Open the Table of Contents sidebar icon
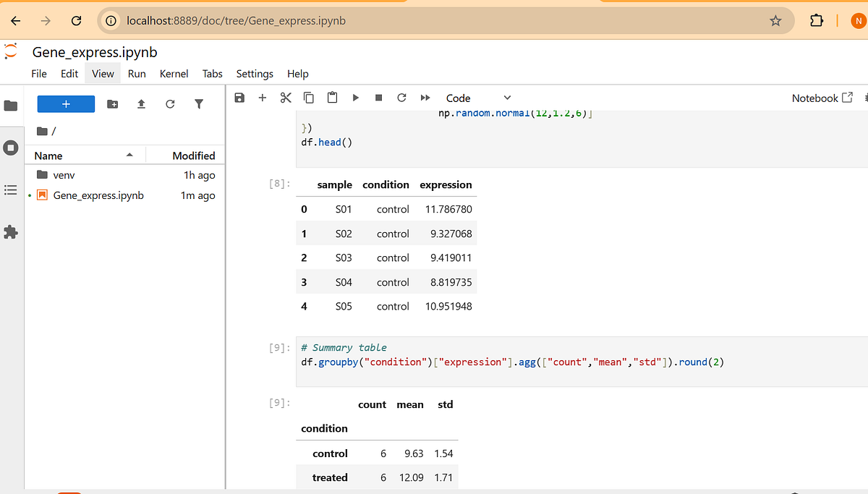The image size is (868, 494). pos(11,189)
